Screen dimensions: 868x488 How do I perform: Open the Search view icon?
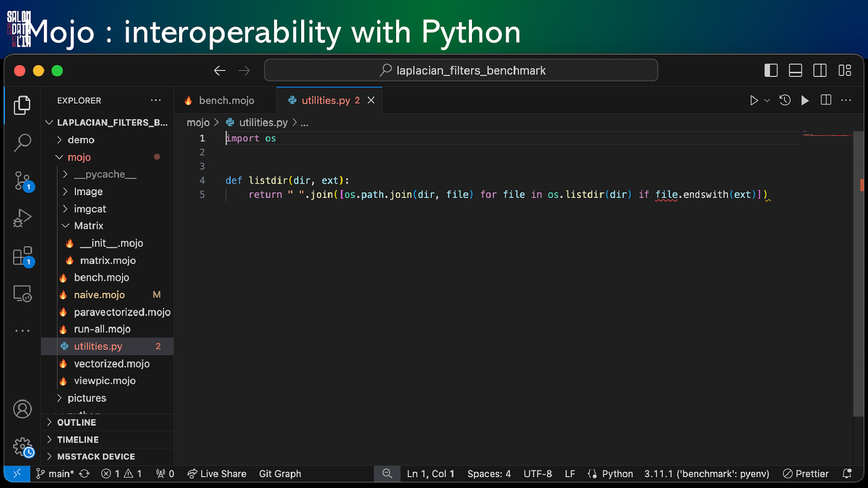22,143
